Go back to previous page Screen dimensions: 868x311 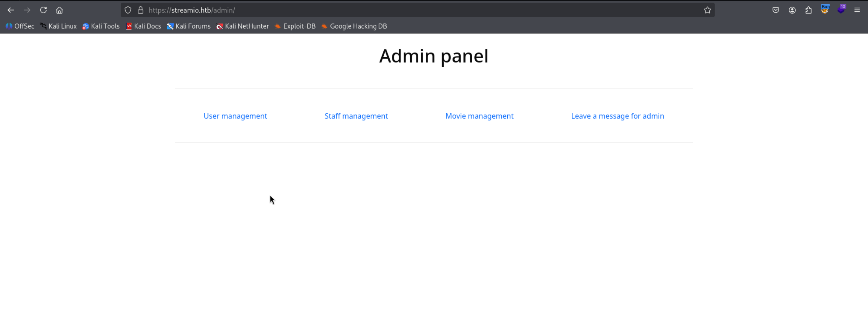coord(11,10)
